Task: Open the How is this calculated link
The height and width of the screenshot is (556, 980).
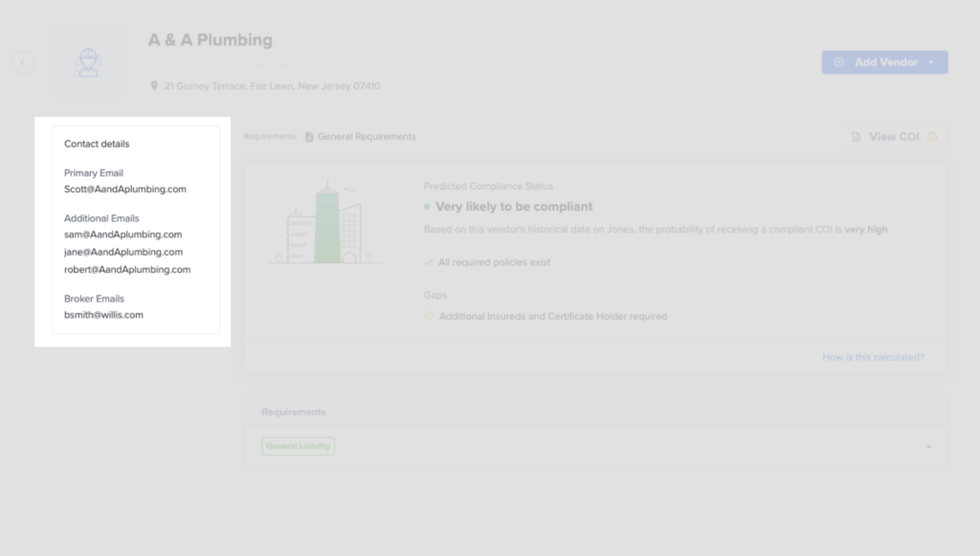Action: click(873, 357)
